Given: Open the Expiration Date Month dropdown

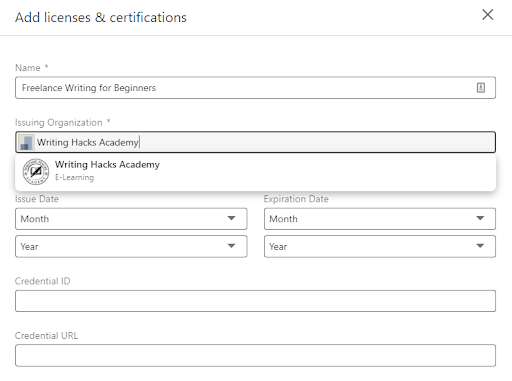Looking at the screenshot, I should (x=380, y=219).
